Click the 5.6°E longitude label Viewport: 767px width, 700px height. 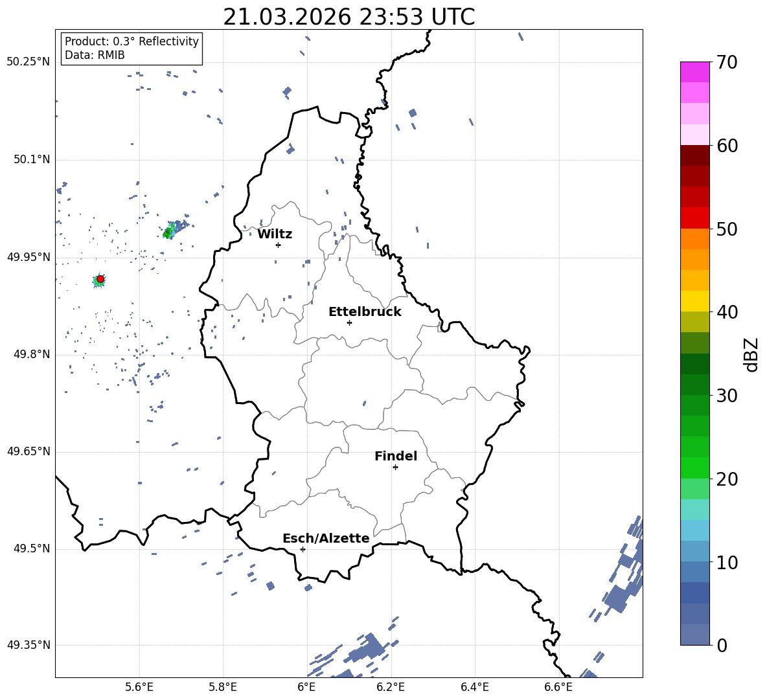(139, 687)
